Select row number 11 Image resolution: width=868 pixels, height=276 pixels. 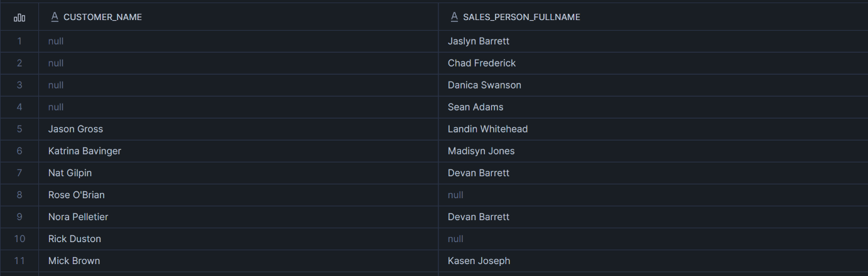(19, 261)
